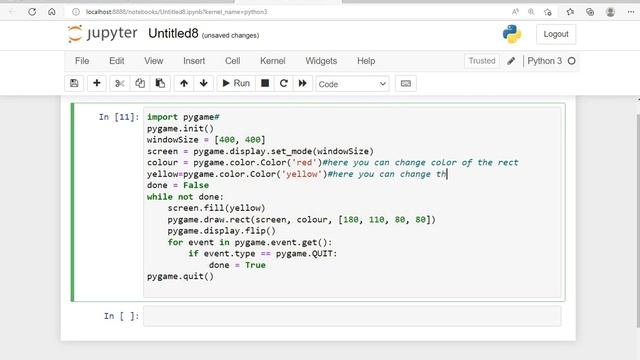The height and width of the screenshot is (360, 640).
Task: Click the In [11] cell prompt
Action: [x=119, y=117]
